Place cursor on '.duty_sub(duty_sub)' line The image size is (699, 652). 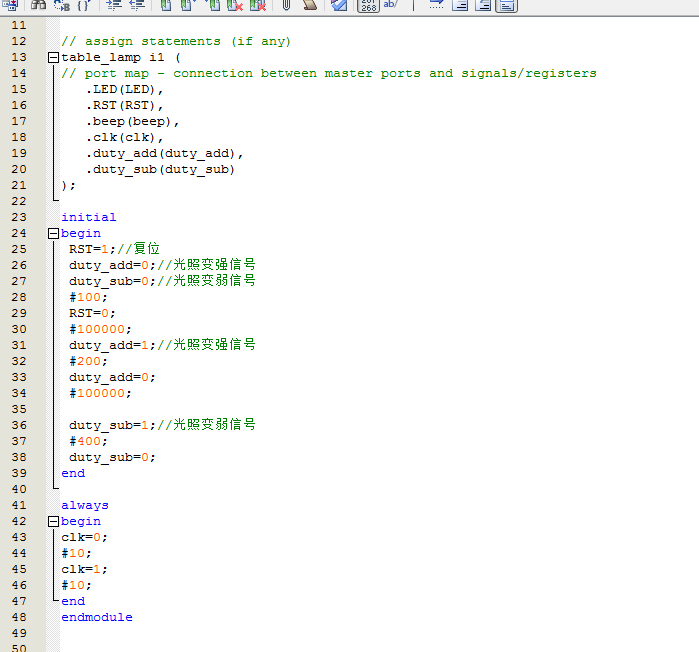tap(160, 170)
